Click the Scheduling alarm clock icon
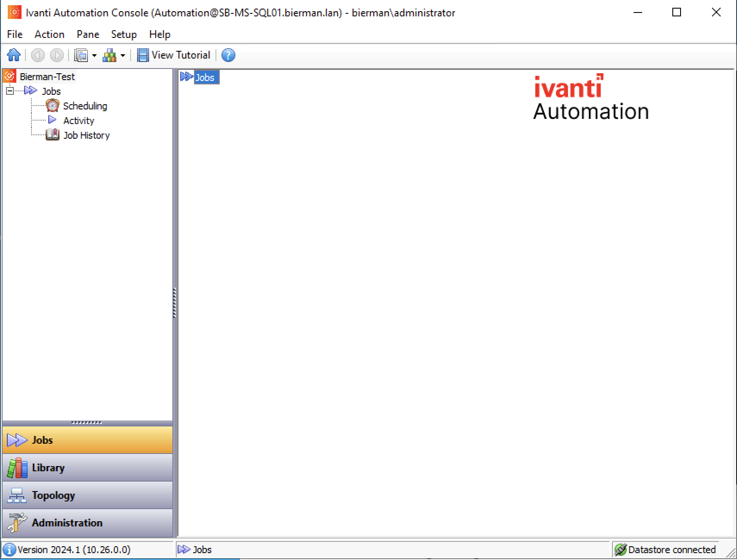The image size is (737, 560). pyautogui.click(x=52, y=106)
